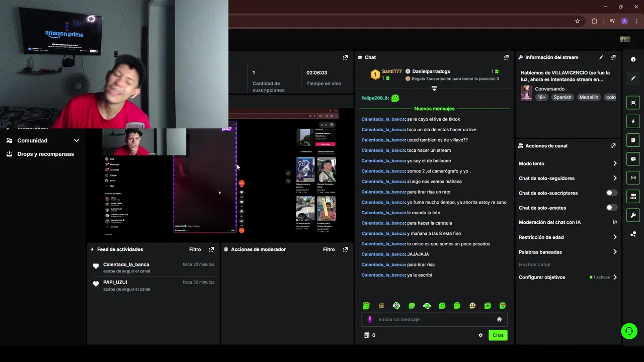The width and height of the screenshot is (644, 362).
Task: Expand Modo lento options
Action: coord(615,163)
